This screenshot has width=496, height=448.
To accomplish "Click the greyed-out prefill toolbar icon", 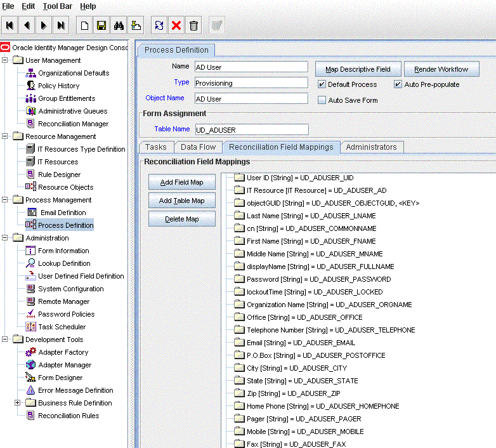I will coord(217,25).
